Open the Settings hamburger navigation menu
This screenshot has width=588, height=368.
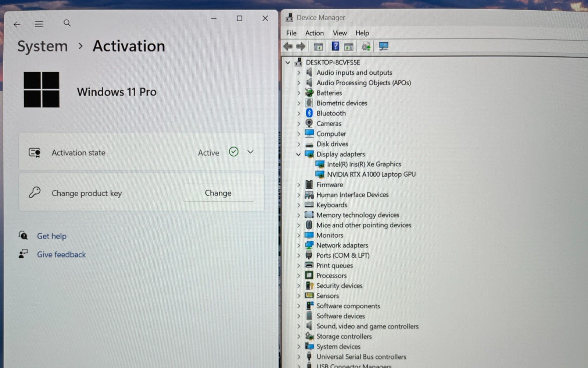coord(39,24)
